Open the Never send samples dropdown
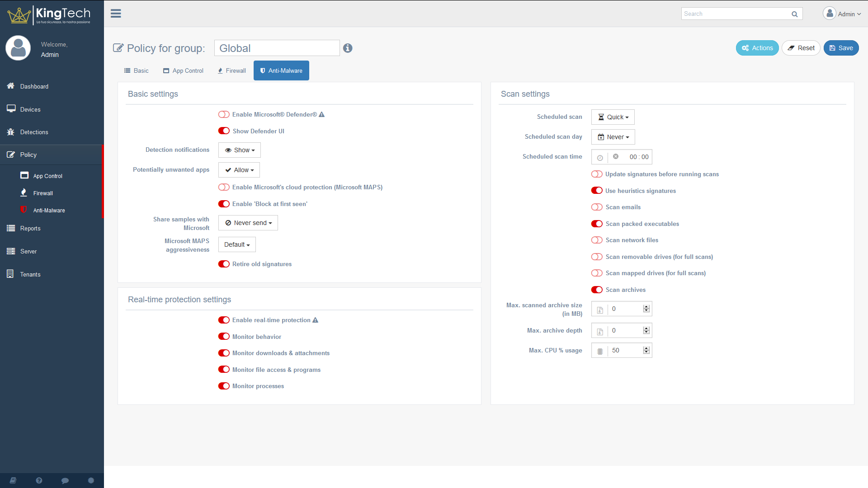This screenshot has height=488, width=868. click(x=248, y=223)
